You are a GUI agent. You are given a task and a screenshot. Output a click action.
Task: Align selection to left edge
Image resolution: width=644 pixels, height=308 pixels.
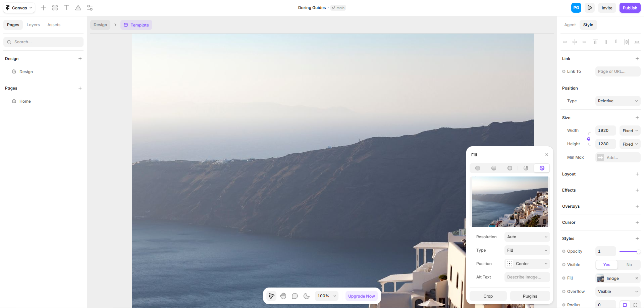565,42
